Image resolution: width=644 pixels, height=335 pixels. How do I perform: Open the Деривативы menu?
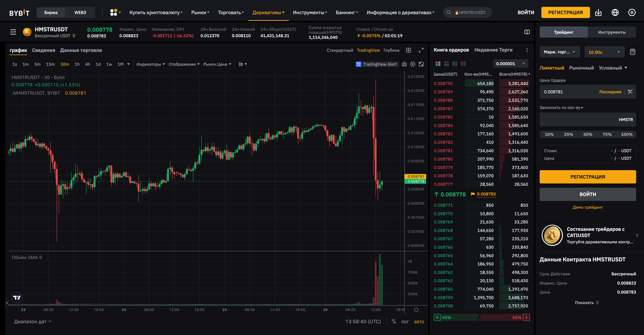[x=268, y=12]
